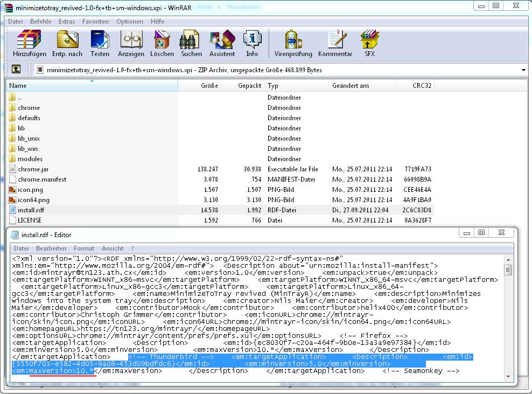
Task: Select the parent '..' folder entry
Action: [x=220, y=98]
